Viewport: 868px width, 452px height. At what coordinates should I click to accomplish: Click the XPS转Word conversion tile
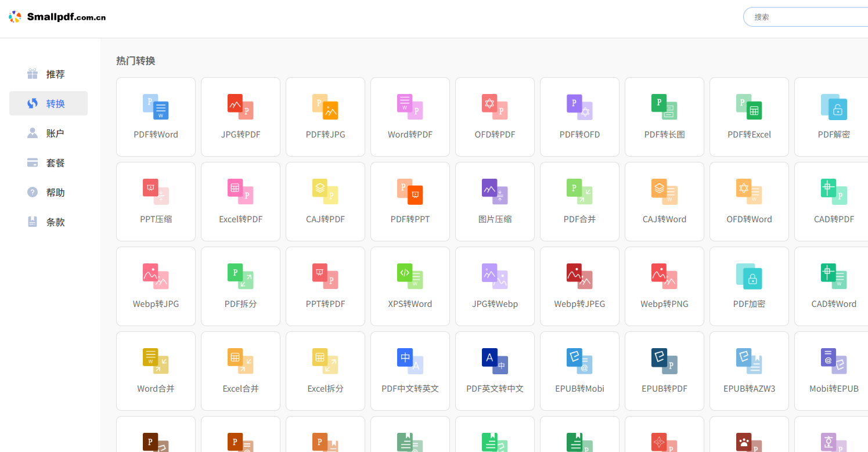410,286
